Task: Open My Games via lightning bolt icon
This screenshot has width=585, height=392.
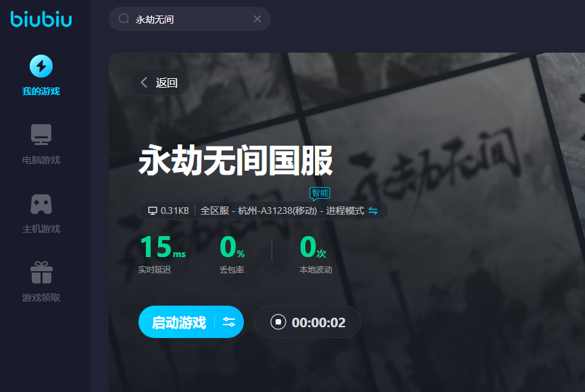Action: point(41,66)
